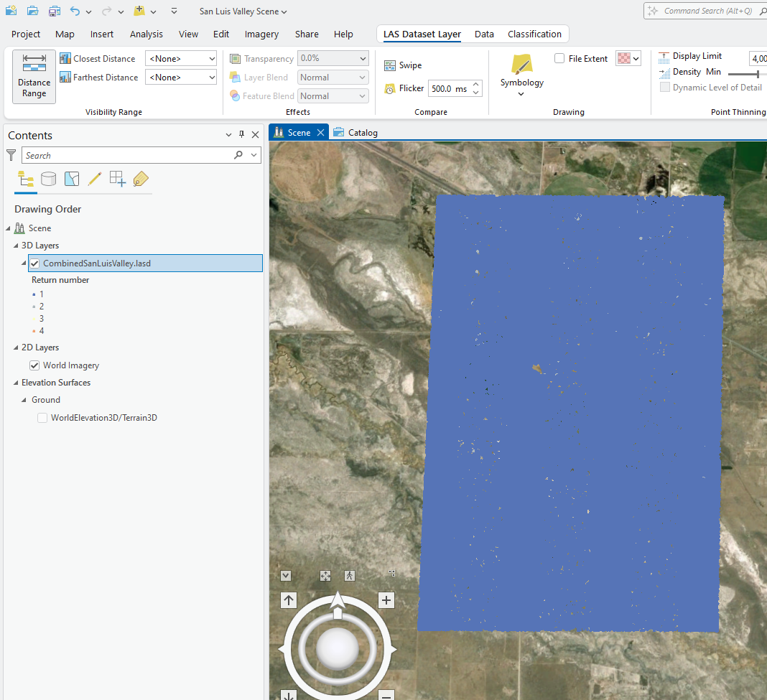The height and width of the screenshot is (700, 767).
Task: Activate the Swipe compare tool
Action: [403, 65]
